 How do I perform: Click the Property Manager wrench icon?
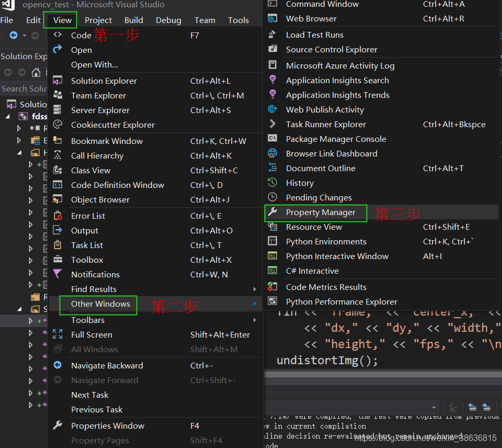(272, 212)
